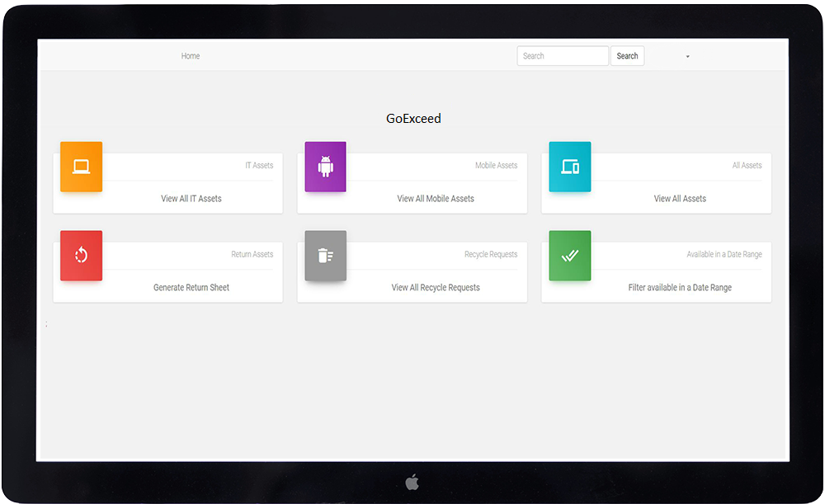Choose Filter available in a Date Range

coord(680,287)
